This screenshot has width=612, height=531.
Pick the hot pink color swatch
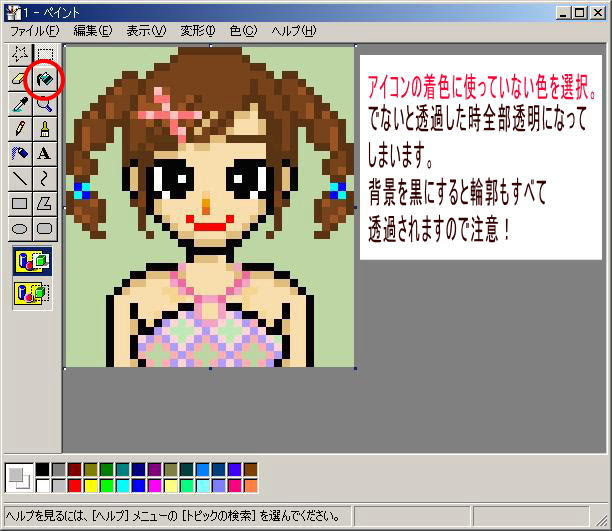[x=235, y=485]
